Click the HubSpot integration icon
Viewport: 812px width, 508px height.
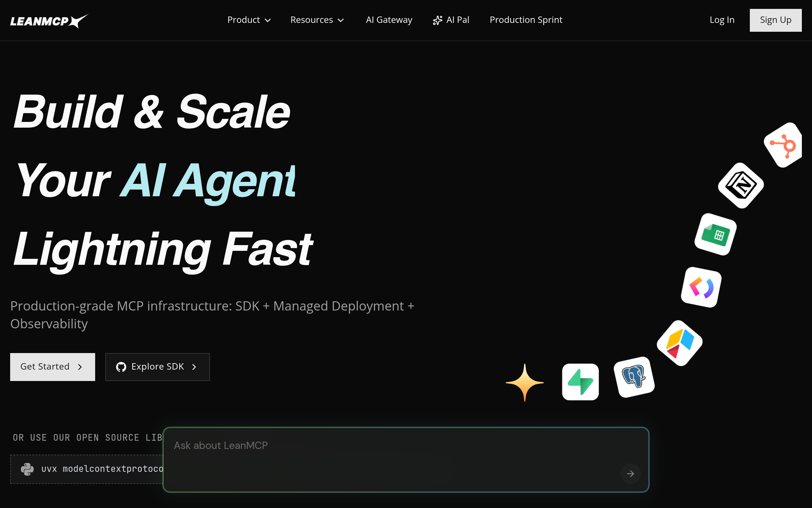[783, 145]
